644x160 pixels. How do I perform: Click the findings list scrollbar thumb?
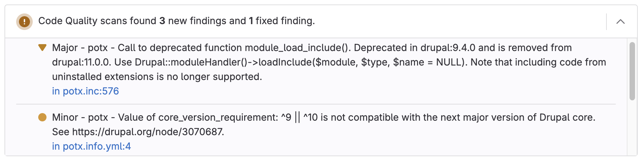[632, 71]
